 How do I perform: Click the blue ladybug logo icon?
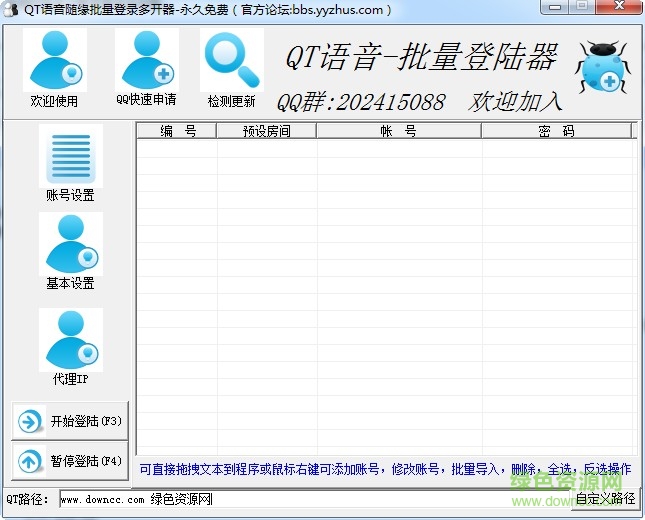click(601, 67)
